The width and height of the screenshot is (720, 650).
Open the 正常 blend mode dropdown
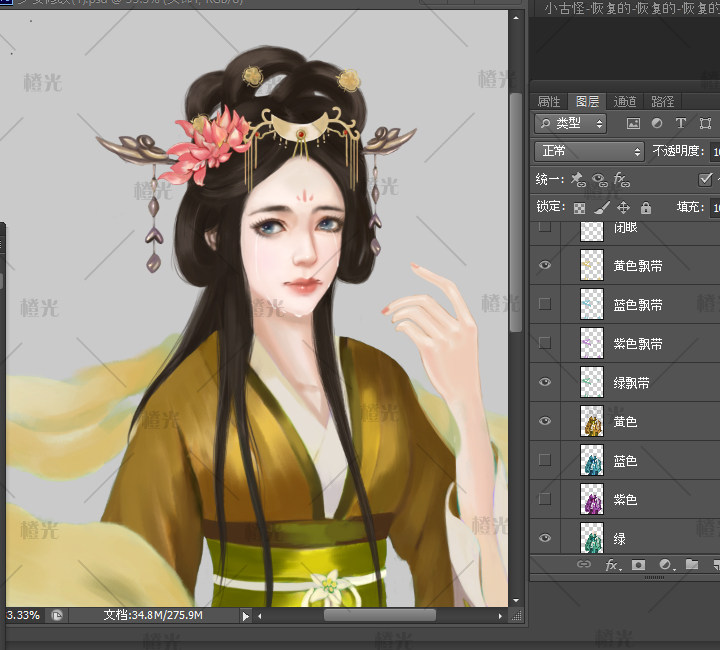[x=591, y=152]
